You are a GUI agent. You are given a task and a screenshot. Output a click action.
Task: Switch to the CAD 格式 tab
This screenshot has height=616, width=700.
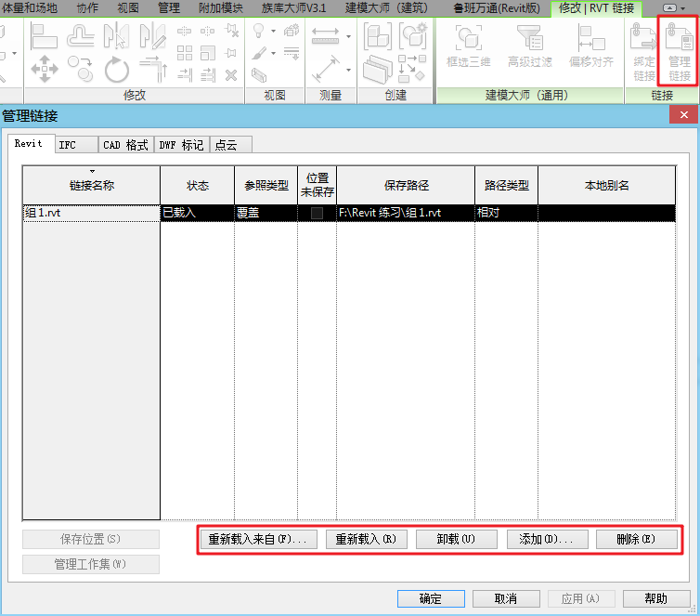[x=126, y=145]
